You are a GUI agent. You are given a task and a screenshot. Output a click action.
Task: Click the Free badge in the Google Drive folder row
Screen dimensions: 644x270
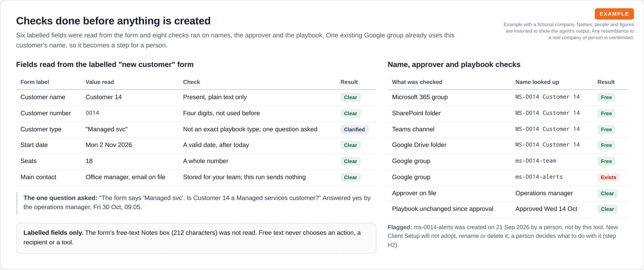[606, 145]
